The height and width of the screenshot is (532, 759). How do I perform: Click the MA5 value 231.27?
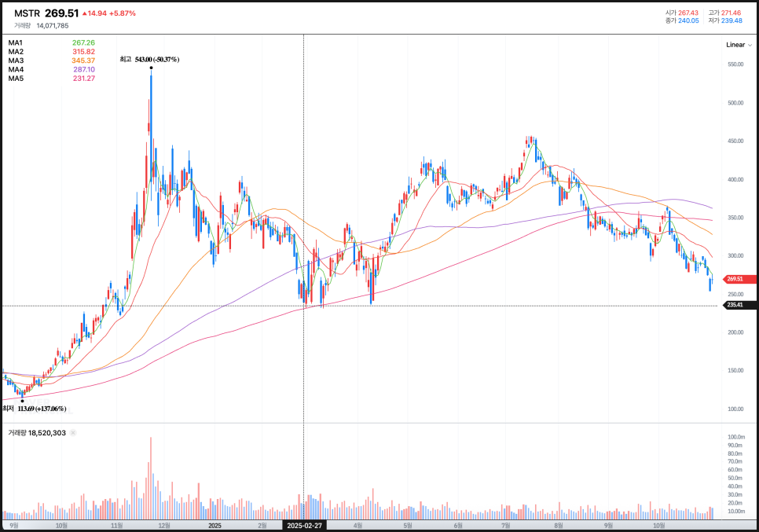coord(83,79)
